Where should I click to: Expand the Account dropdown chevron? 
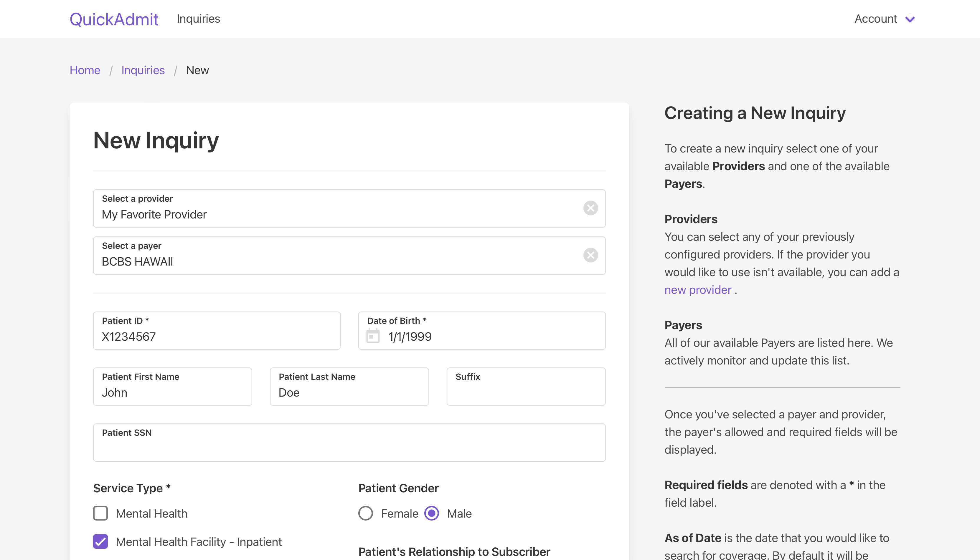(910, 19)
